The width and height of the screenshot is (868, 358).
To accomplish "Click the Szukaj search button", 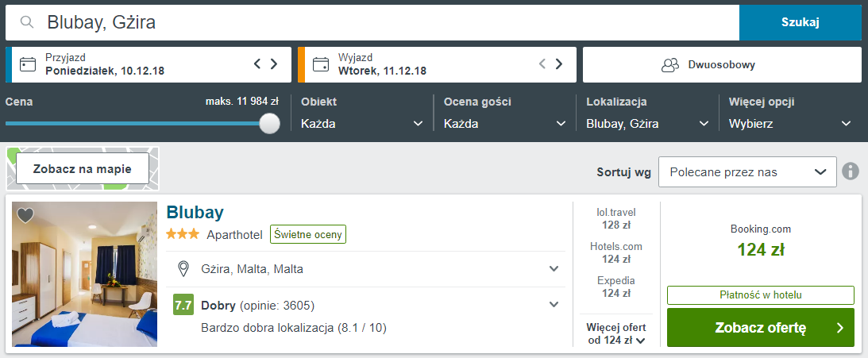I will point(800,22).
